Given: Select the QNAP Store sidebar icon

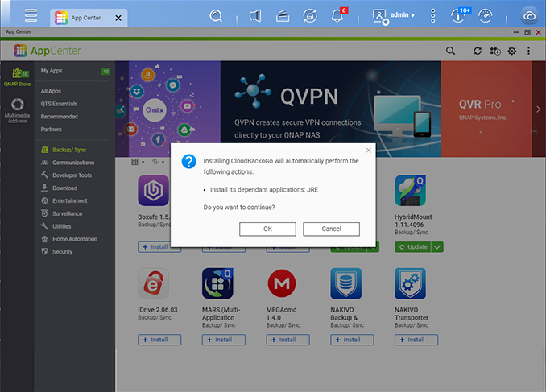Looking at the screenshot, I should [x=17, y=77].
